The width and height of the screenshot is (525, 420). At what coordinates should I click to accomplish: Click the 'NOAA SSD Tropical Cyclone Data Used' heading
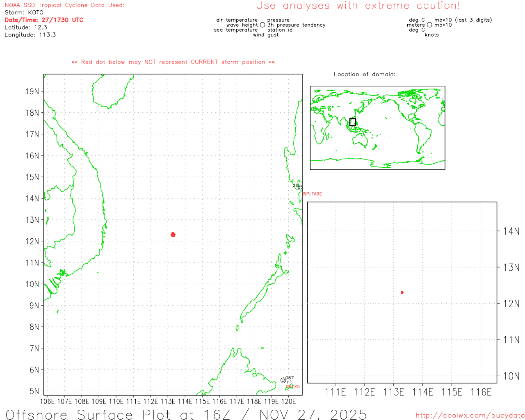click(64, 5)
